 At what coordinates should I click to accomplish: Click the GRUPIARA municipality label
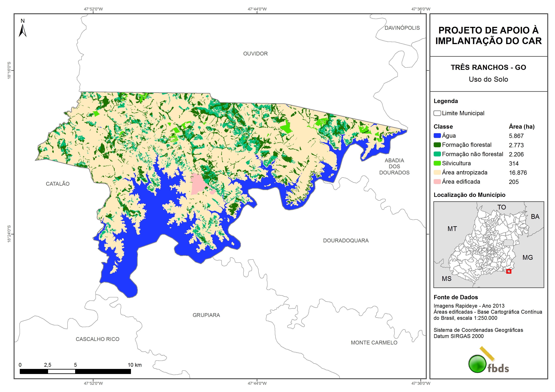[x=206, y=315]
